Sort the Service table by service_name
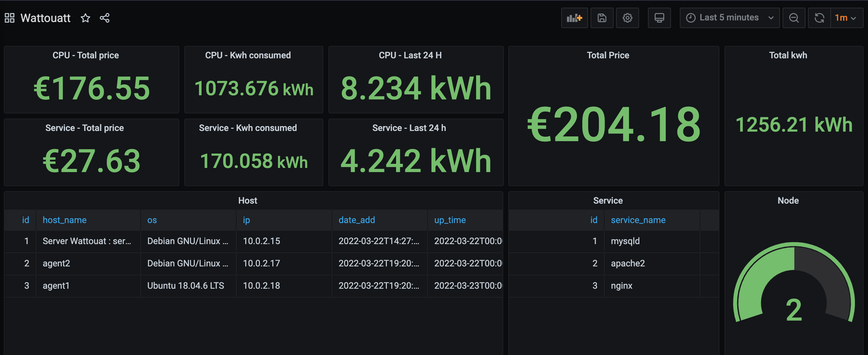 point(638,220)
